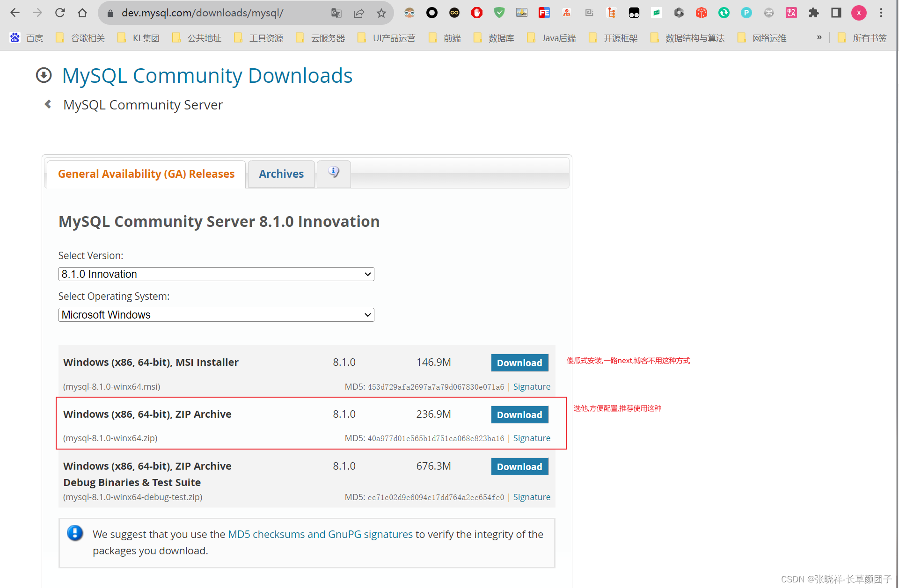Viewport: 899px width, 588px height.
Task: Toggle the browser side panel icon
Action: point(836,13)
